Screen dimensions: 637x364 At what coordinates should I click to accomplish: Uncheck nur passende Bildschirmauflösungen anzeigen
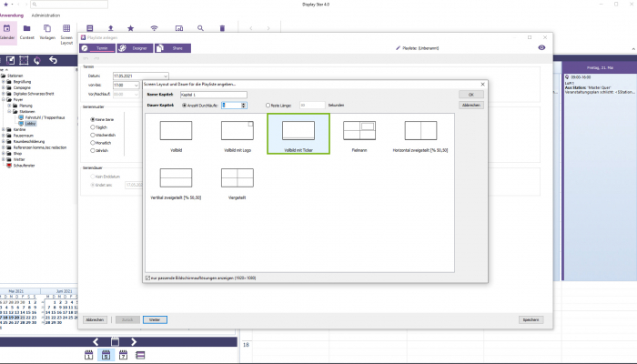pos(149,278)
